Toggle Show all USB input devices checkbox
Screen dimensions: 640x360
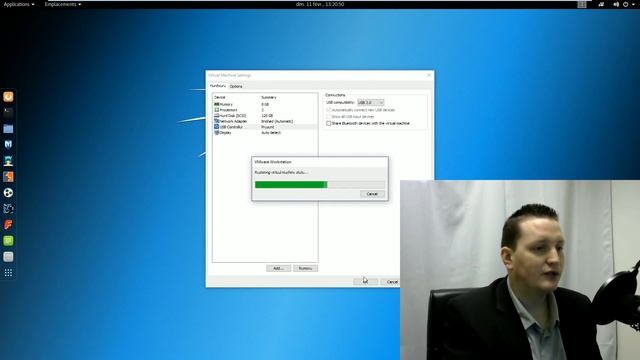[x=329, y=116]
